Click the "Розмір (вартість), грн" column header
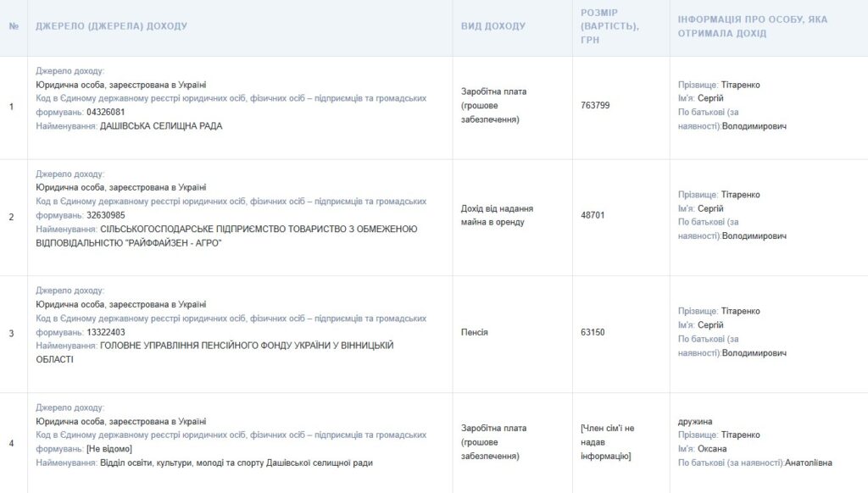Viewport: 868px width, 493px height. tap(609, 26)
